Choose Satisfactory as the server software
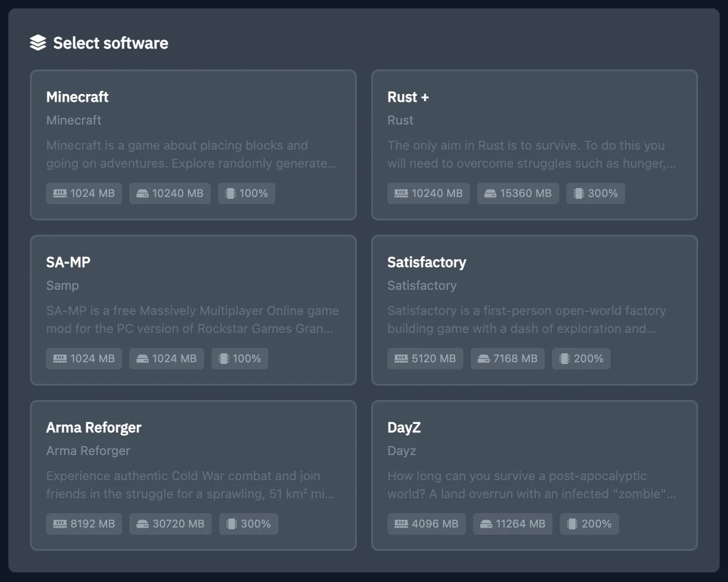Screen dimensions: 728x582 point(535,310)
